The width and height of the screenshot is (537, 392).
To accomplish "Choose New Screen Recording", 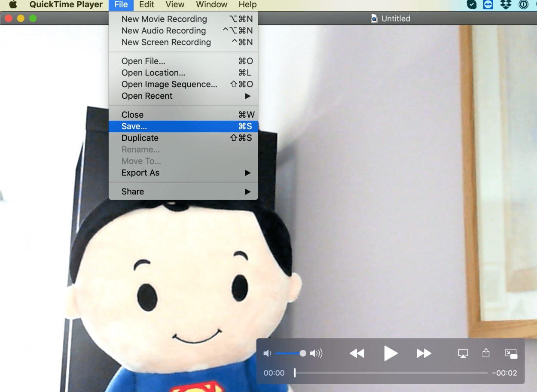I will pos(183,42).
